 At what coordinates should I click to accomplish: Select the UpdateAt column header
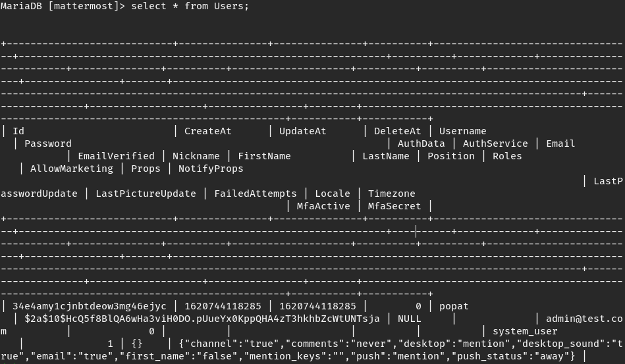coord(302,131)
